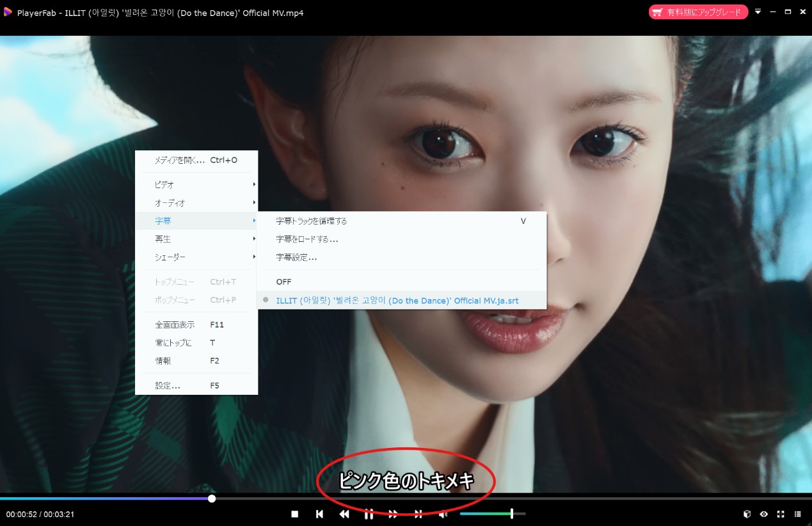
Task: Skip to the next track
Action: click(418, 514)
